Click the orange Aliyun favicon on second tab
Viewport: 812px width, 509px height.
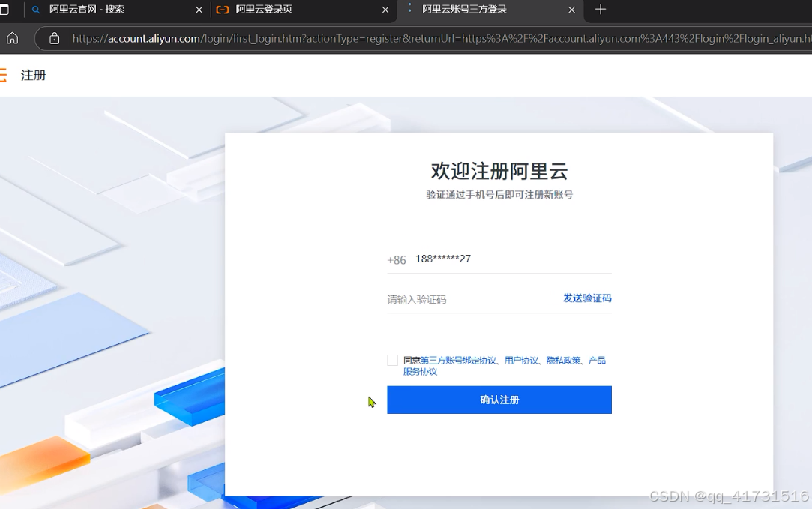[x=222, y=10]
